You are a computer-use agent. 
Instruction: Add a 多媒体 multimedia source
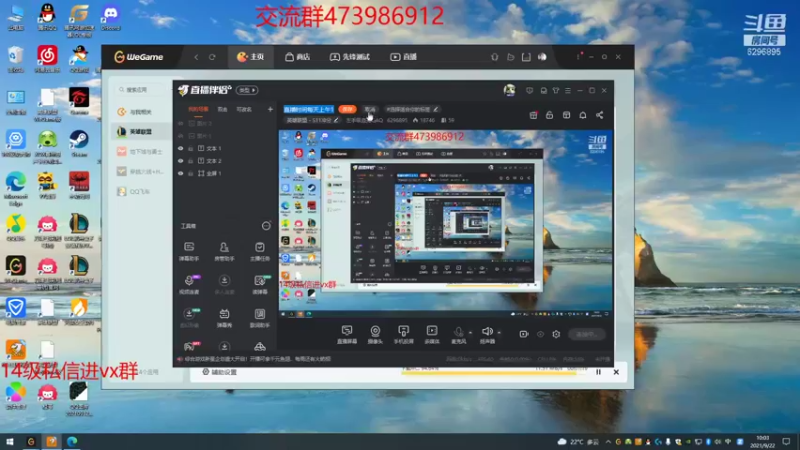(x=432, y=334)
